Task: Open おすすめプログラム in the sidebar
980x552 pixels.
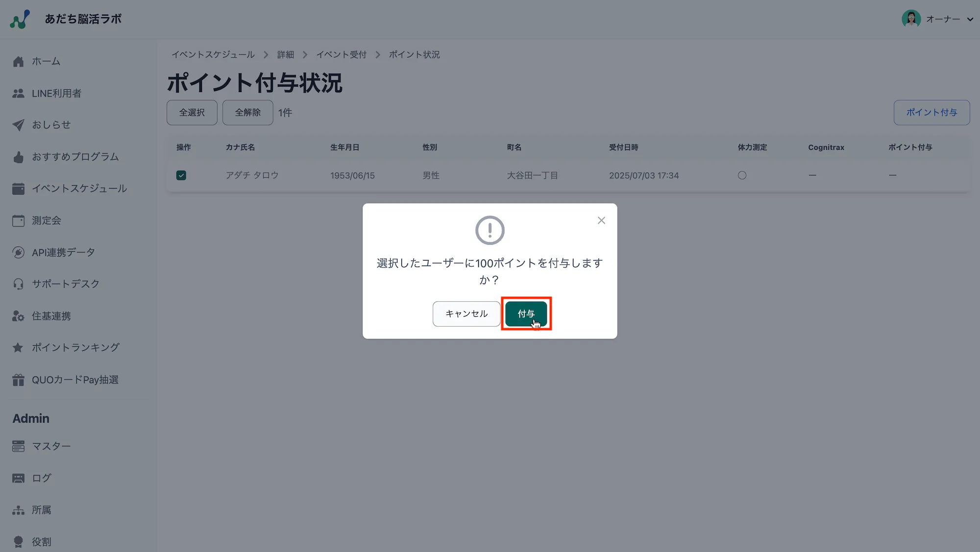Action: pos(74,156)
